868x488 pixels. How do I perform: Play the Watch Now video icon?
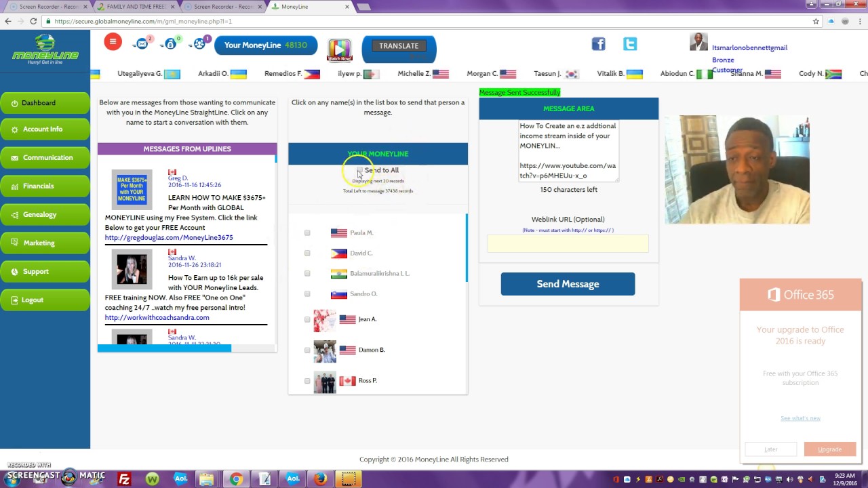point(340,49)
